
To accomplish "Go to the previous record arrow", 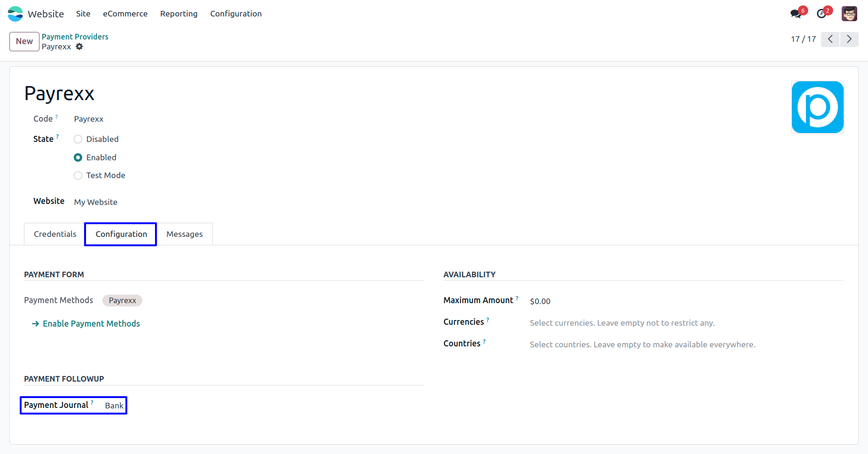I will (830, 39).
